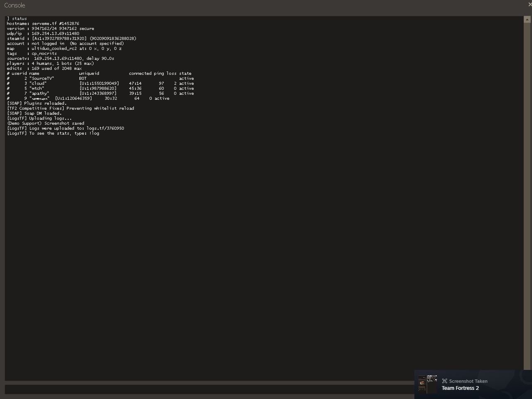Click the "SourceTV" bot row
Image resolution: width=532 pixels, height=399 pixels.
(42, 79)
